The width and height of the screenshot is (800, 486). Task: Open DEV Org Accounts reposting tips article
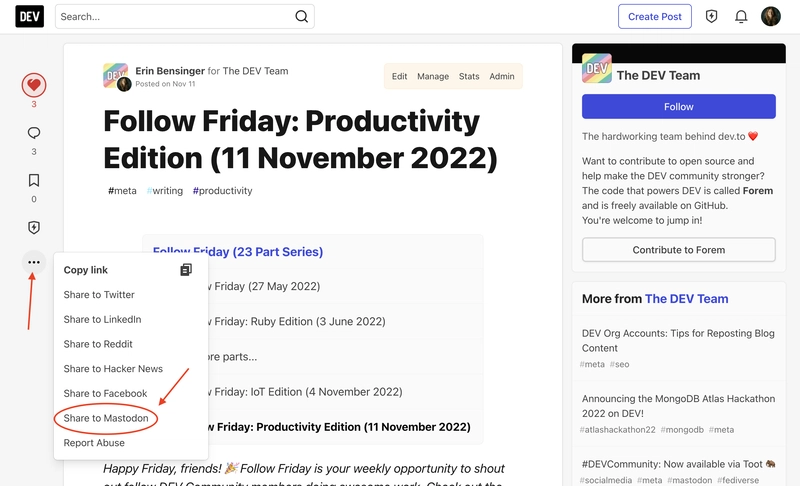678,341
